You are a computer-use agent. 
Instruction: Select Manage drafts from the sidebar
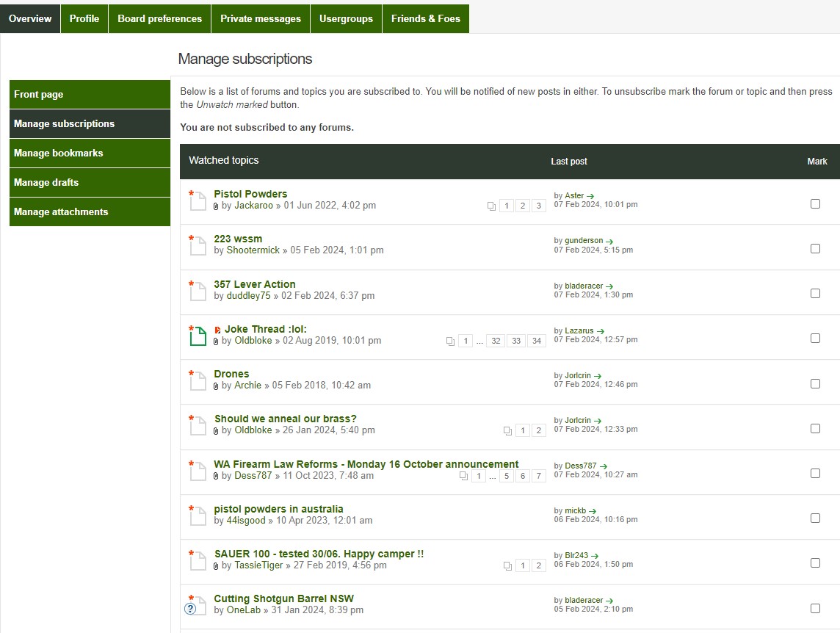[x=90, y=182]
